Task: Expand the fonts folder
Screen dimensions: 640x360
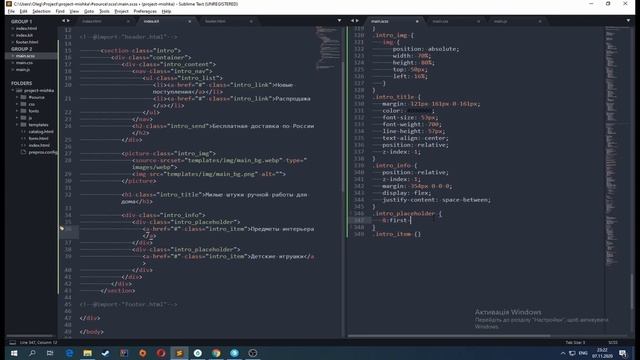Action: [17, 111]
